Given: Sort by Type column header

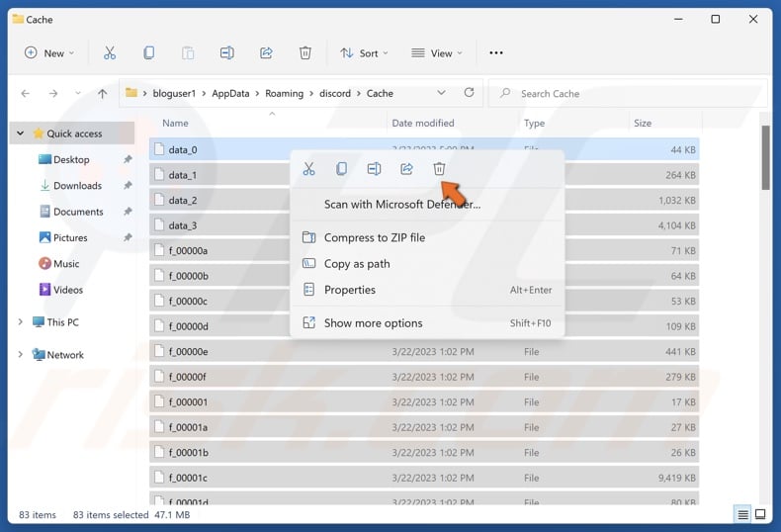Looking at the screenshot, I should point(534,123).
